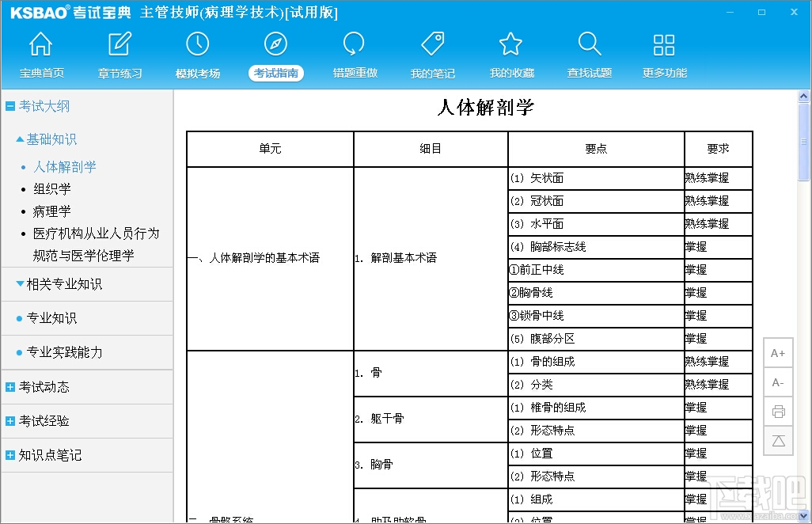Increase font size with A+ button
The image size is (812, 524).
[778, 353]
